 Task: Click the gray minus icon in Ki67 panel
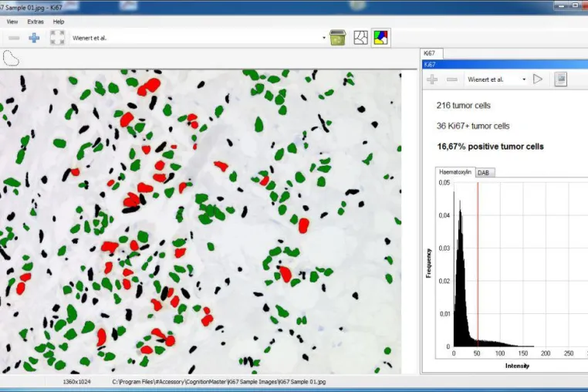(x=452, y=79)
